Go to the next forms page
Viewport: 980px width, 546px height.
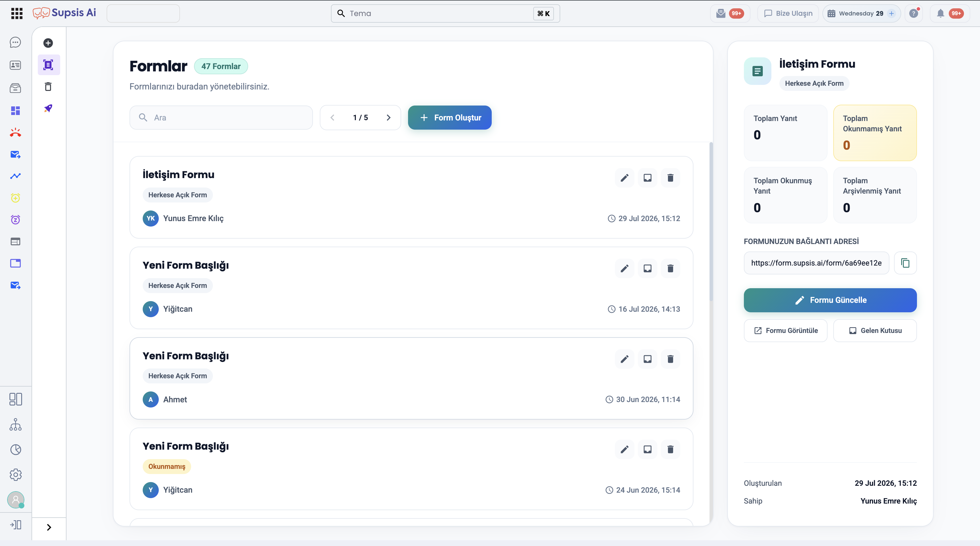(x=389, y=118)
